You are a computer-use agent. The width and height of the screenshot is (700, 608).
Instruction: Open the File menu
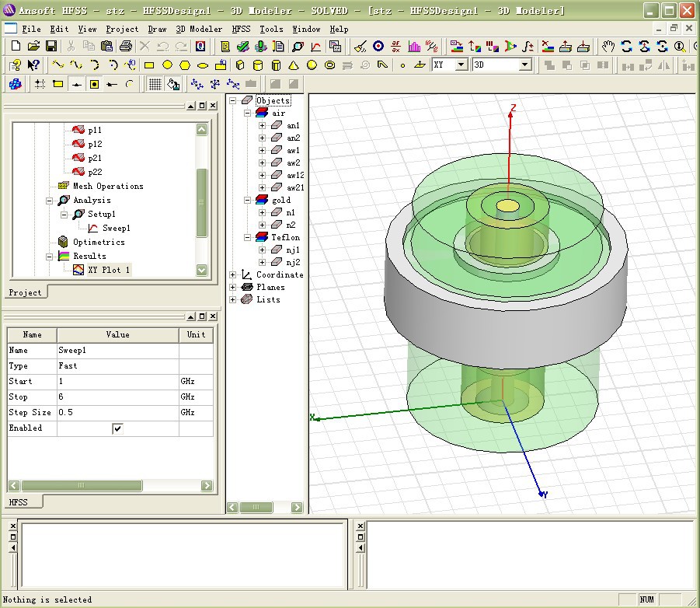coord(31,29)
